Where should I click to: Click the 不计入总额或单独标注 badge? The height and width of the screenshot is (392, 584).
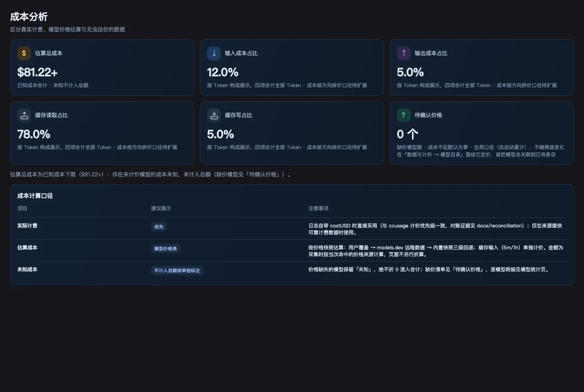[177, 270]
